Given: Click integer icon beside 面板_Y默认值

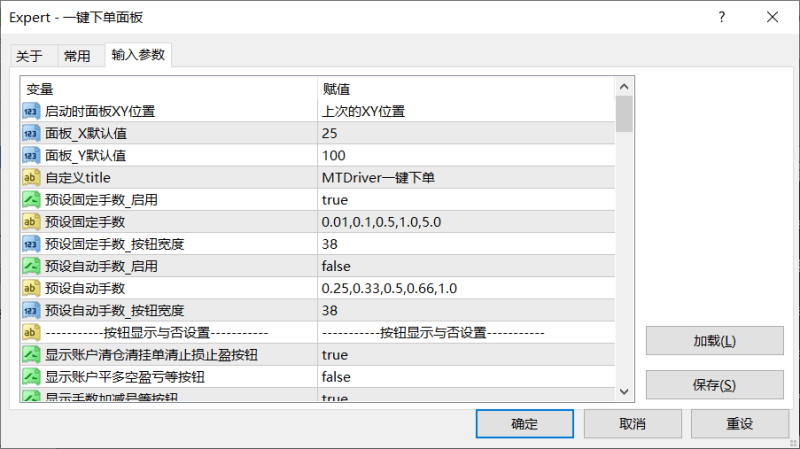Looking at the screenshot, I should point(31,156).
